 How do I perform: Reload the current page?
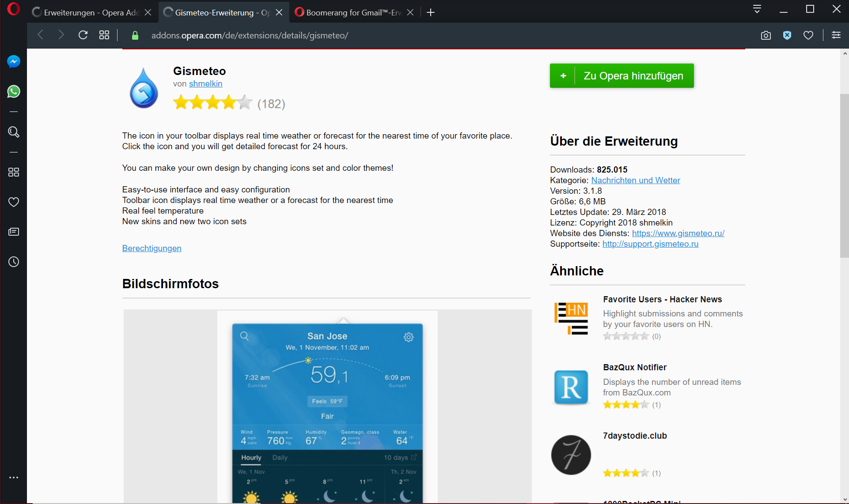[x=83, y=35]
